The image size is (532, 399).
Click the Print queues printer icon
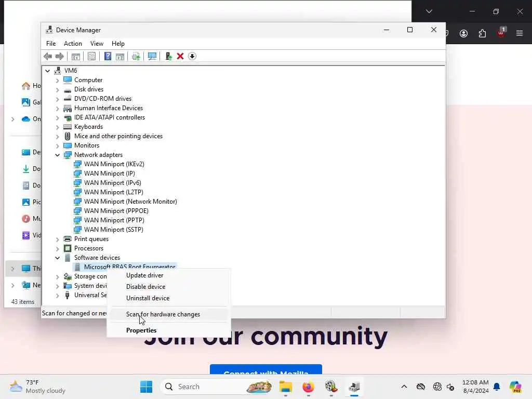(x=68, y=239)
